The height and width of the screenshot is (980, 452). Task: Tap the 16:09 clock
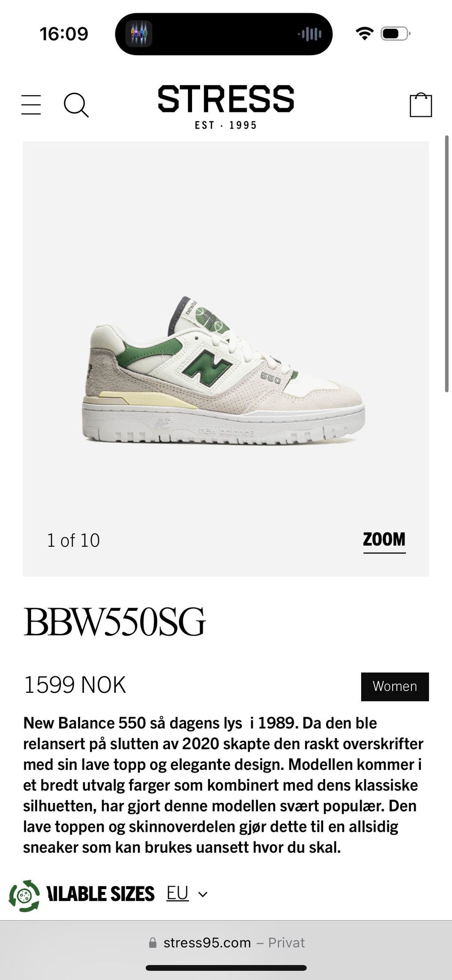click(x=64, y=34)
